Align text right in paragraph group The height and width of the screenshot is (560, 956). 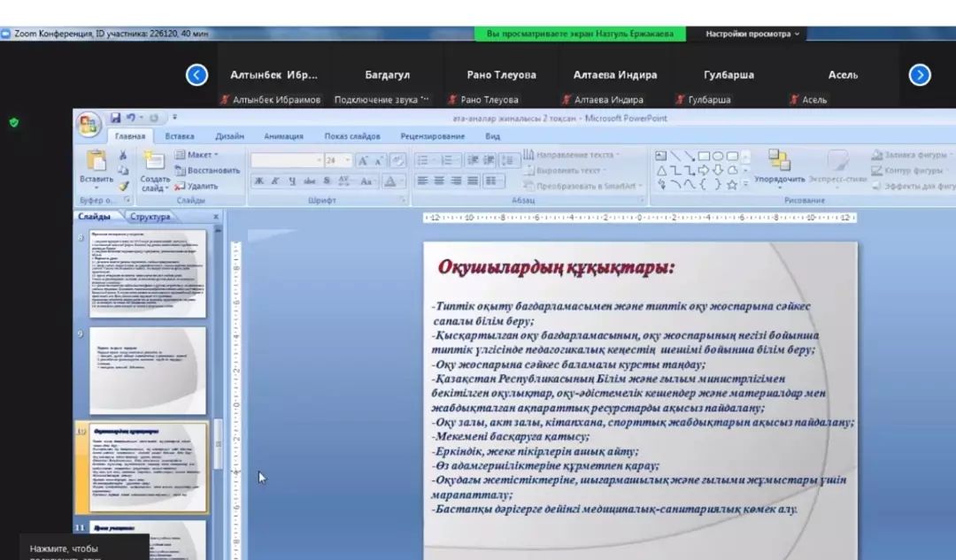click(456, 181)
